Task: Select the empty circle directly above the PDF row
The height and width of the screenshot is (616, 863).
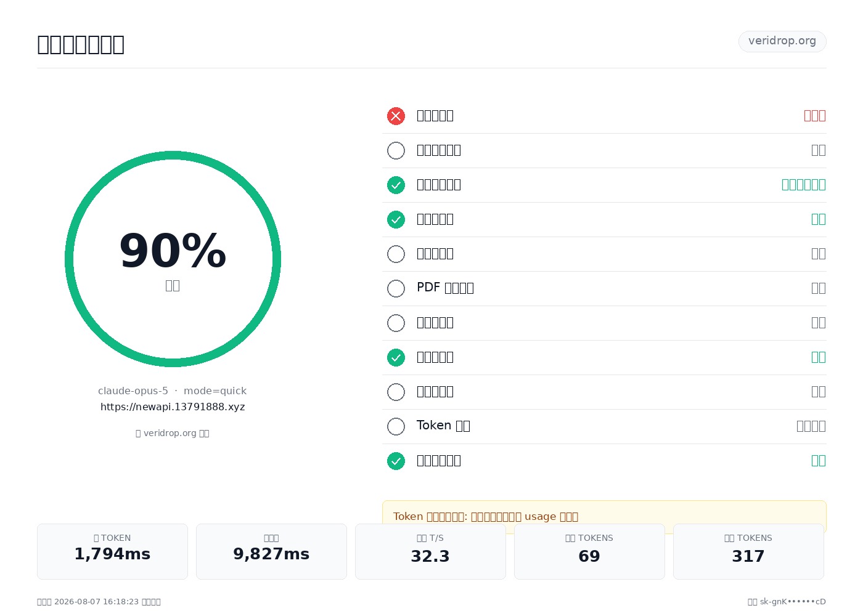Action: point(396,254)
